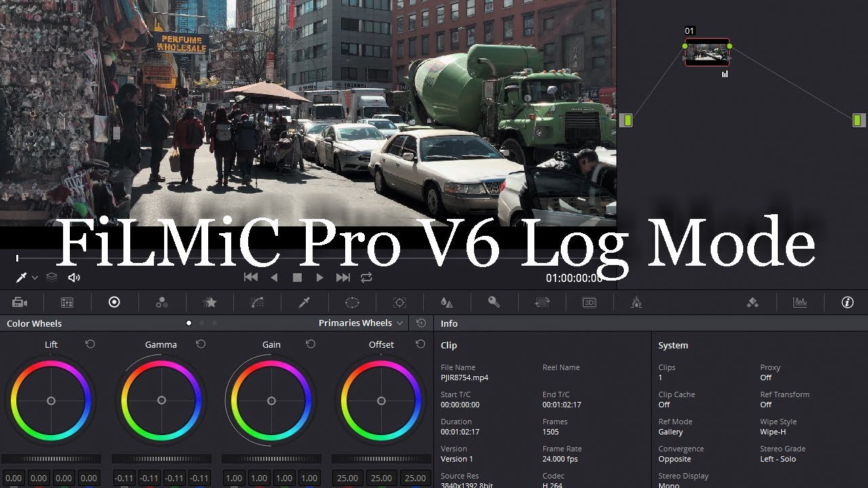Click the Frames value 1505

(x=551, y=432)
